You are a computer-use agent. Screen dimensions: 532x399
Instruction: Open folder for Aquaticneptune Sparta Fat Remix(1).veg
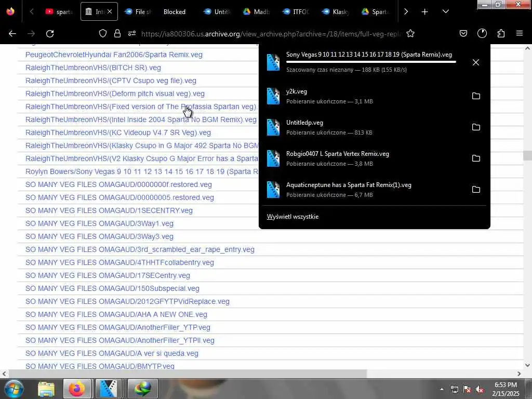click(x=476, y=190)
